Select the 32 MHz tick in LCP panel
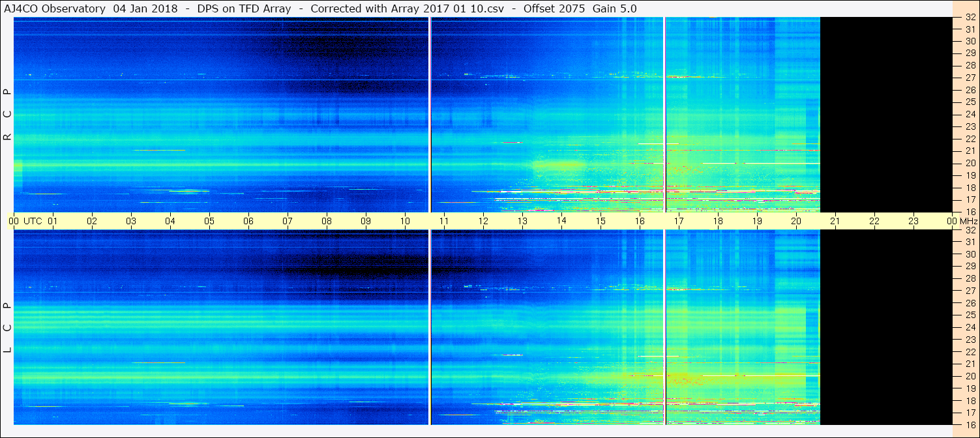Image resolution: width=980 pixels, height=438 pixels. [970, 230]
